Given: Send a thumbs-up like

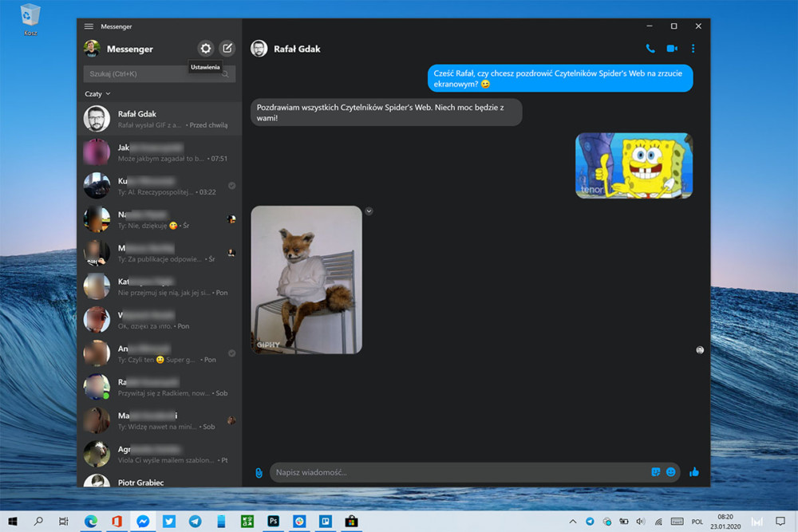Looking at the screenshot, I should (x=693, y=472).
